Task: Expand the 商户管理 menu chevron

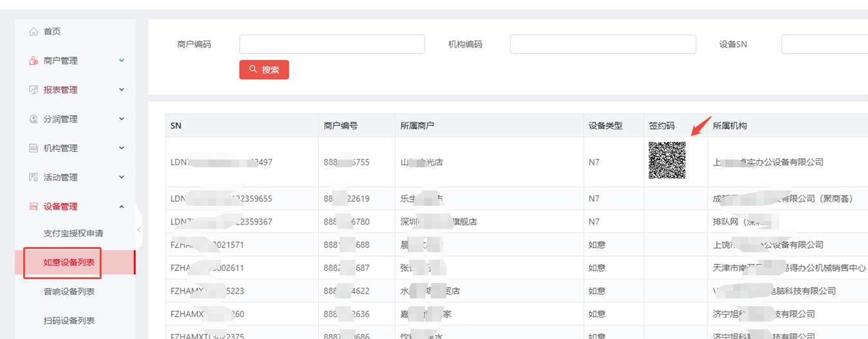Action: 122,60
